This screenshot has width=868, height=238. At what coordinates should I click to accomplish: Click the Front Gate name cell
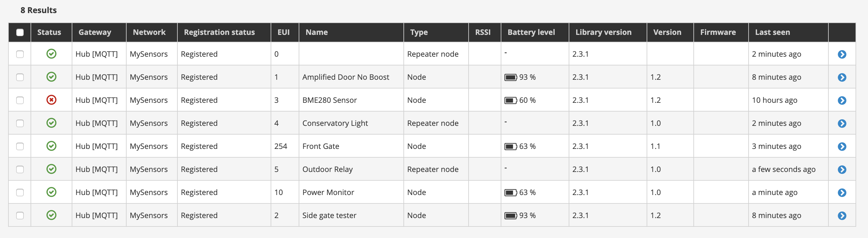(321, 146)
